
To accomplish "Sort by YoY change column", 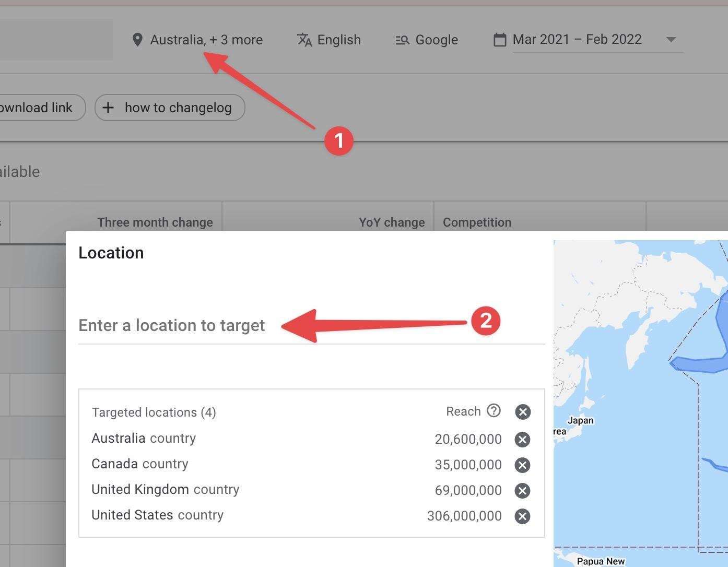I will point(391,222).
